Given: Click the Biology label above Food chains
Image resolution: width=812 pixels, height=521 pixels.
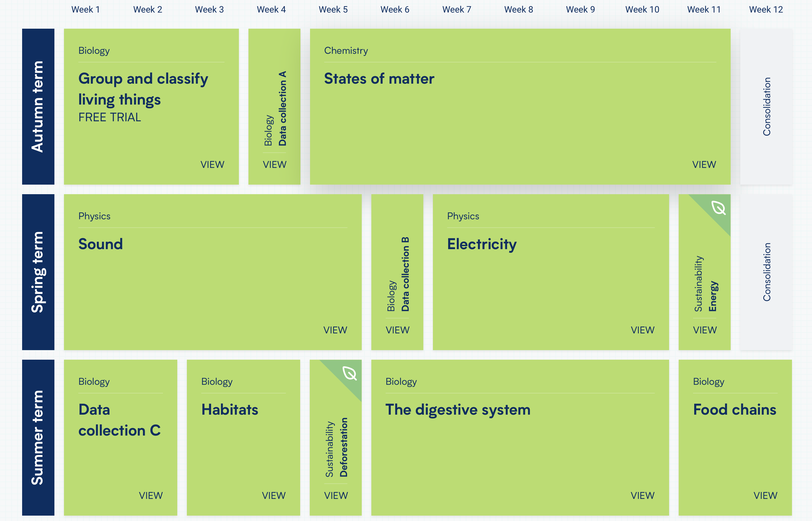Looking at the screenshot, I should coord(709,381).
